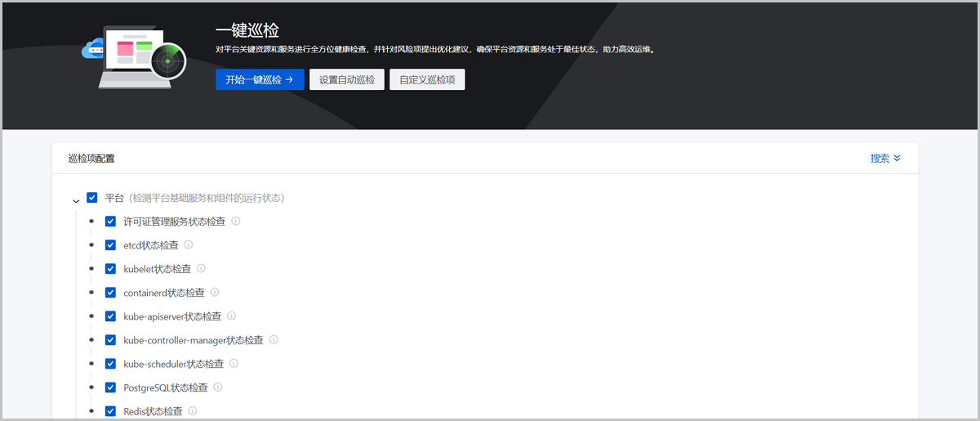Disable the PostgreSQL状态检查 checkbox
Image resolution: width=980 pixels, height=421 pixels.
[111, 387]
